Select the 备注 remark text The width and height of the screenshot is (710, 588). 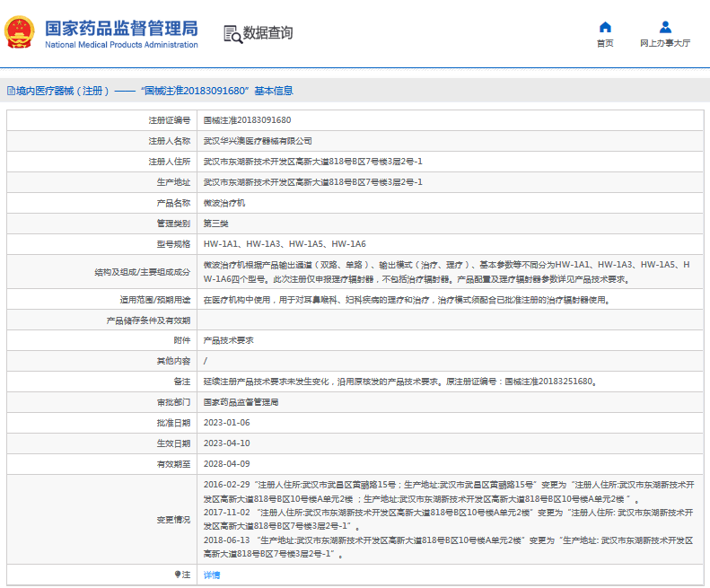399,382
